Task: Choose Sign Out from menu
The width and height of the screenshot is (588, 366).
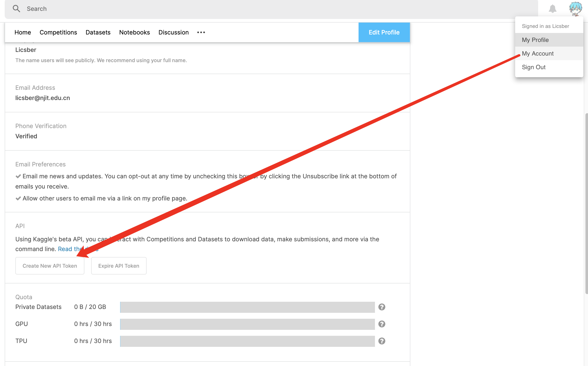Action: (533, 67)
